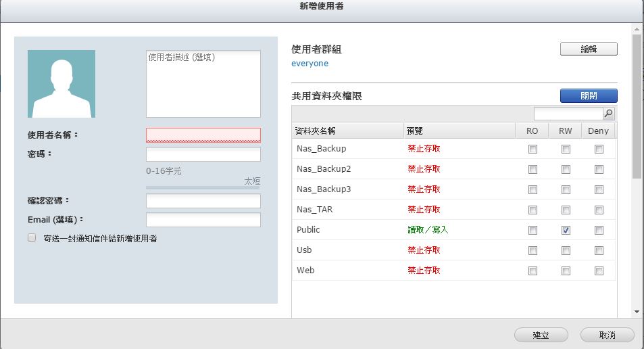
Task: Click the blue 關閉 button
Action: click(x=588, y=96)
